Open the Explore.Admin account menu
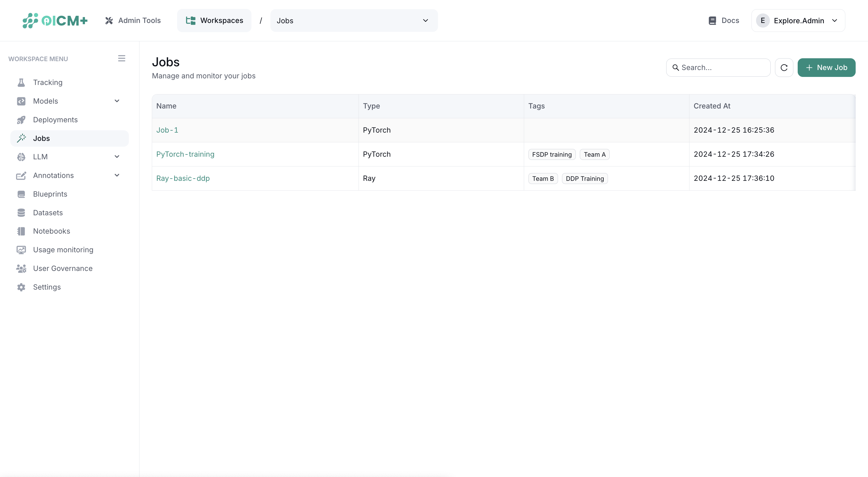The width and height of the screenshot is (868, 477). [x=799, y=20]
